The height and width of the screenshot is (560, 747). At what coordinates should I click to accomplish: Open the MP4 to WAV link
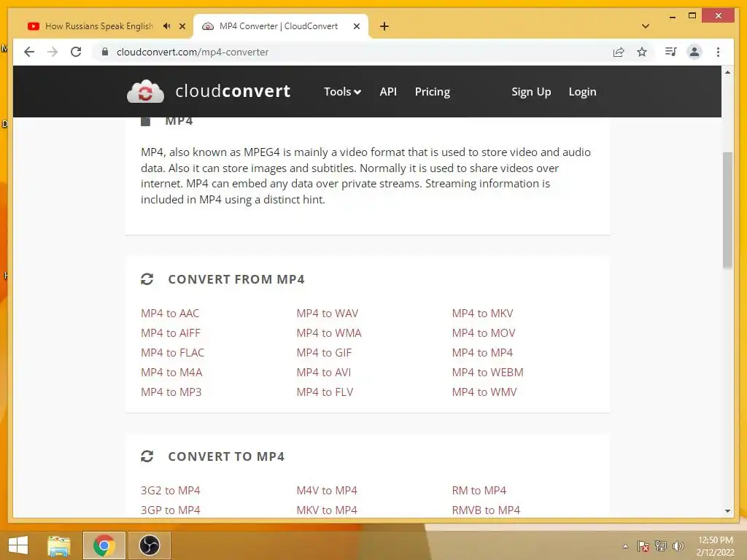coord(328,314)
